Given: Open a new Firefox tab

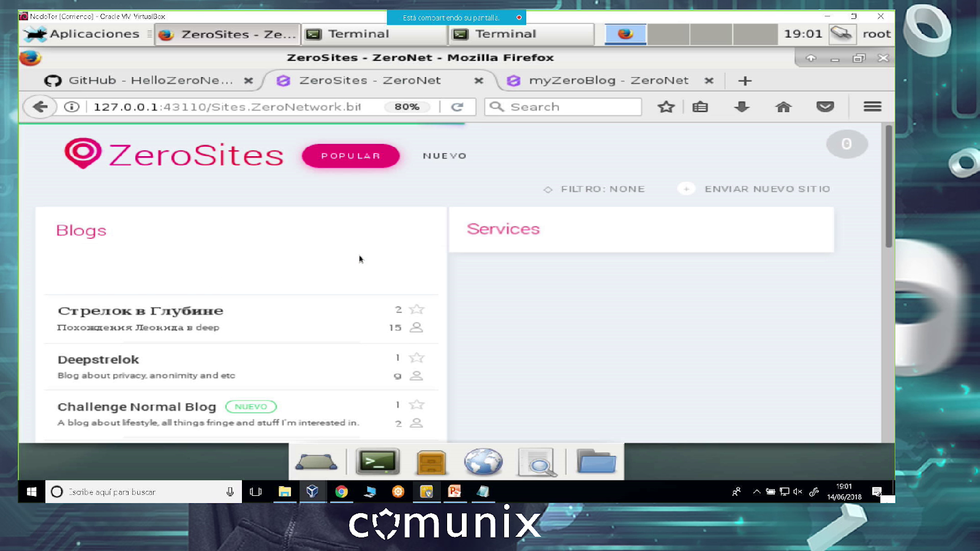Looking at the screenshot, I should 745,81.
